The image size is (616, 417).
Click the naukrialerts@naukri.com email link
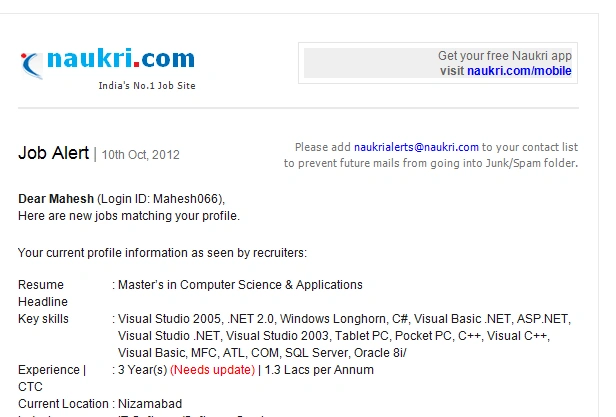coord(416,147)
